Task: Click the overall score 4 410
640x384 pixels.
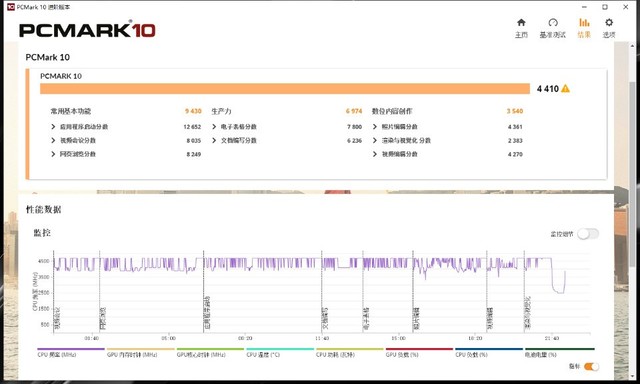Action: [547, 89]
